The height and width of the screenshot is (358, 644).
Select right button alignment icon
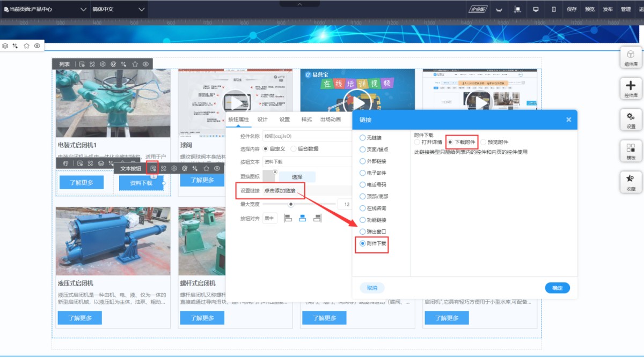pos(317,218)
